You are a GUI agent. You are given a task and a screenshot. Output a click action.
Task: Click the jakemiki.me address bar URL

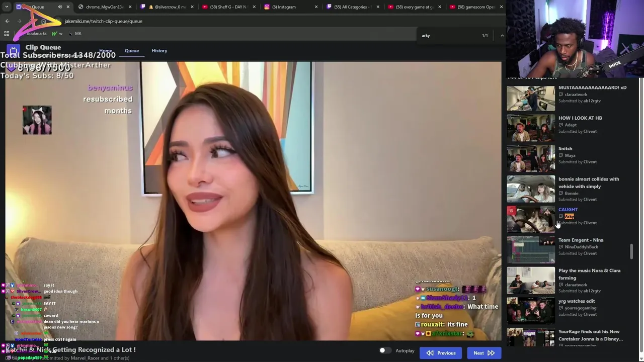click(x=103, y=21)
